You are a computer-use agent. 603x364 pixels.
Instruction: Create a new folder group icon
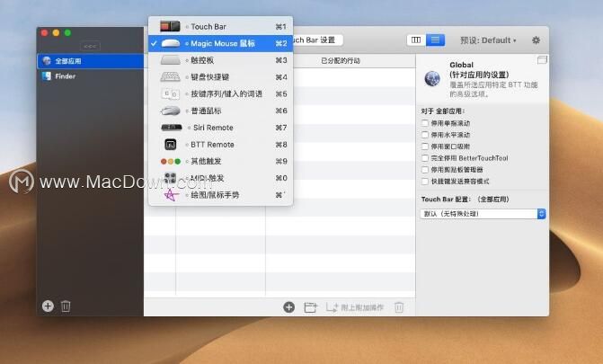pos(310,307)
